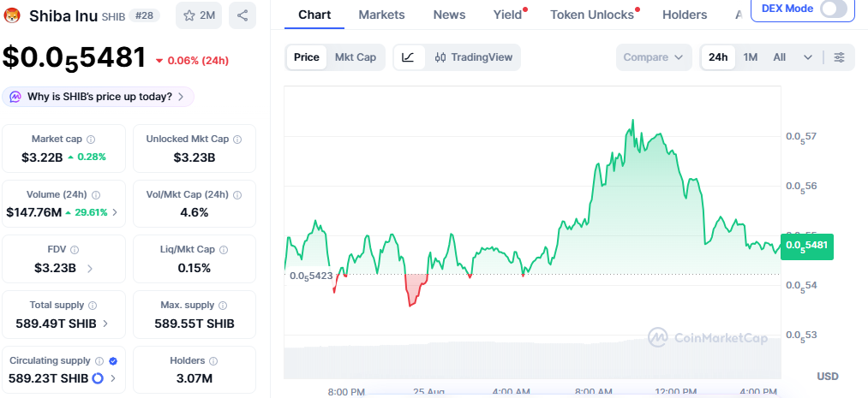Open the Holders tab
This screenshot has width=868, height=398.
(x=685, y=15)
